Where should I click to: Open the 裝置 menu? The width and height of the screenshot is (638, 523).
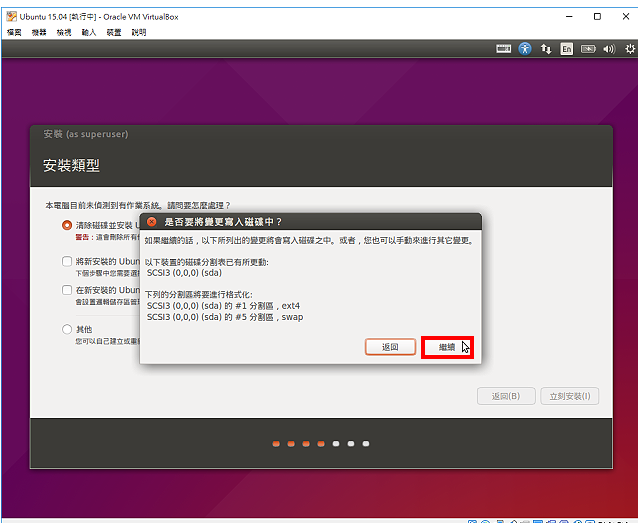point(114,33)
